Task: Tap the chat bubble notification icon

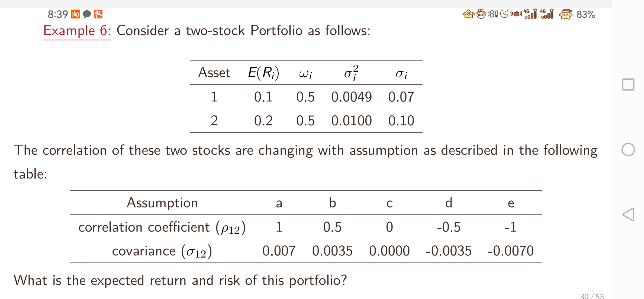Action: [87, 14]
